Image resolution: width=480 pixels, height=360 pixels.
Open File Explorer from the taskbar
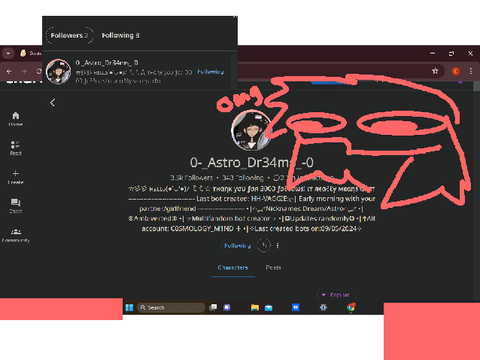pos(255,307)
